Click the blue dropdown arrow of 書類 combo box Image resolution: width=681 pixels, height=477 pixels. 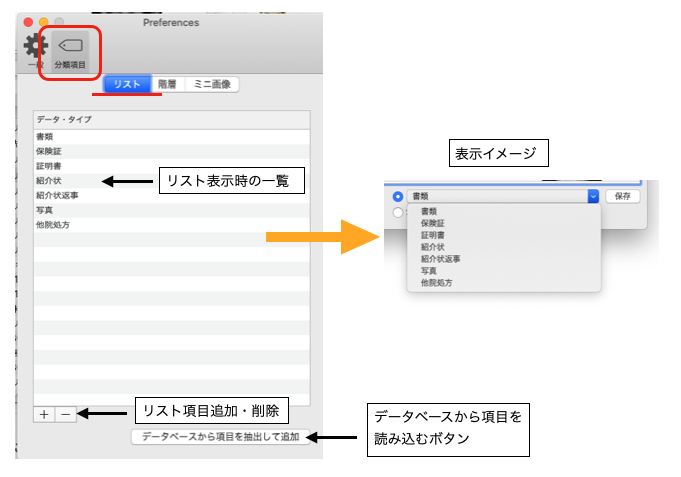(593, 197)
